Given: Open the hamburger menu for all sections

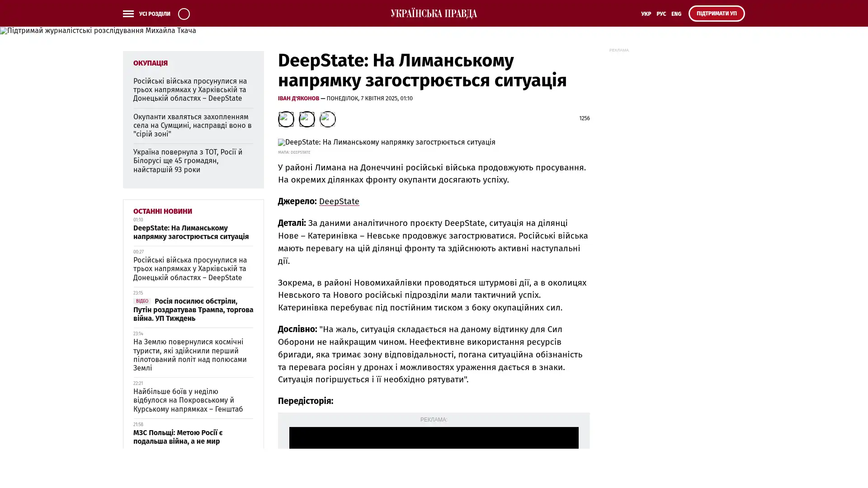Looking at the screenshot, I should coord(128,14).
